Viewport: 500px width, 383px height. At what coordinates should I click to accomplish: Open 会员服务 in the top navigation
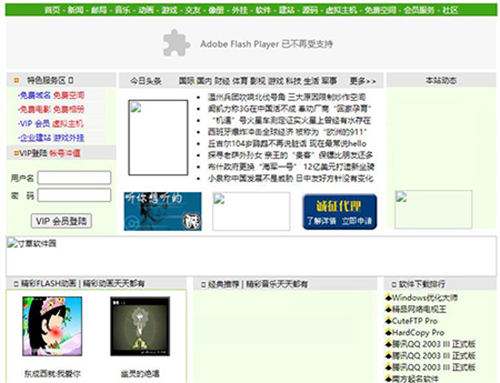point(419,10)
